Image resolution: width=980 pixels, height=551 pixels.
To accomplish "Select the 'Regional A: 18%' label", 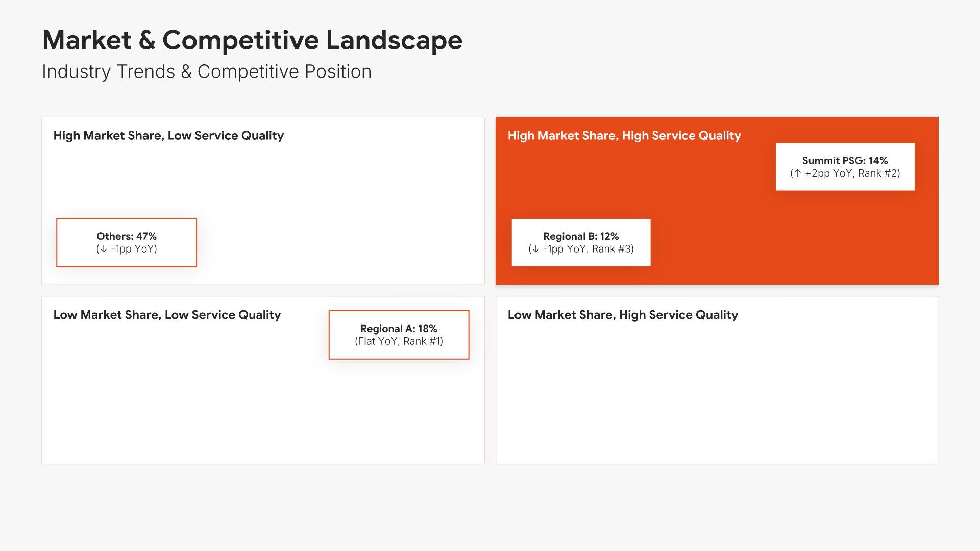I will 399,329.
